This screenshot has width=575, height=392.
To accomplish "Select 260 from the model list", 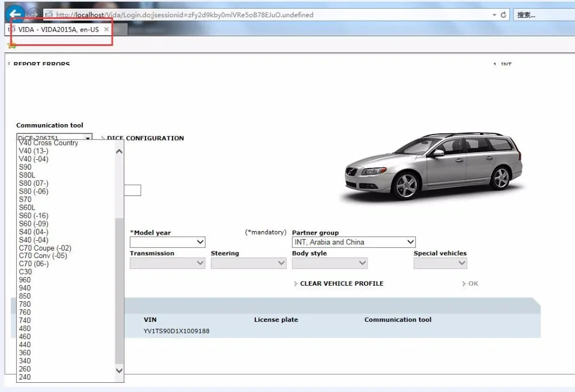I will [x=25, y=368].
